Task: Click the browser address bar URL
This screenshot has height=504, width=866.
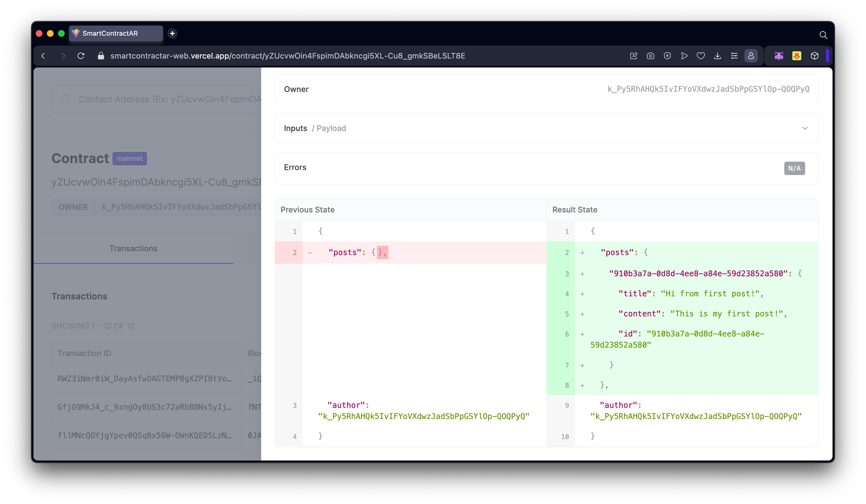Action: click(x=287, y=56)
